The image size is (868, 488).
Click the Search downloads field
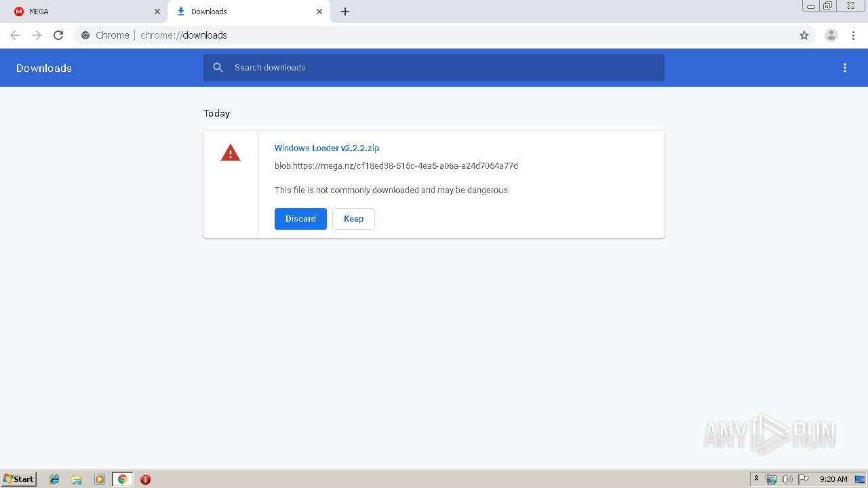434,68
